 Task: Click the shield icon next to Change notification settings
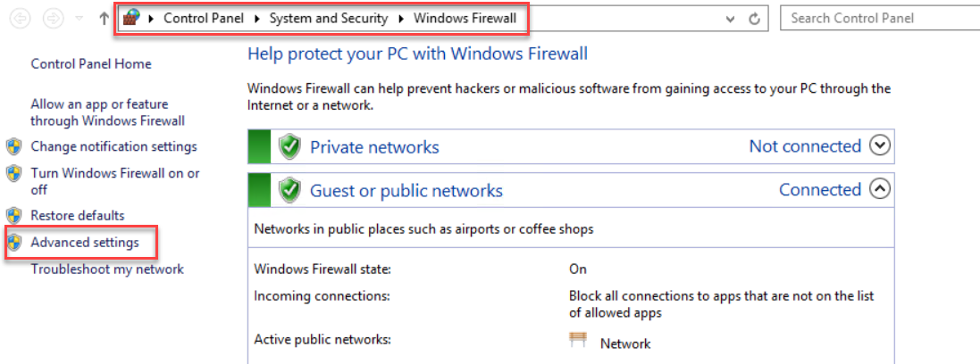(x=13, y=147)
